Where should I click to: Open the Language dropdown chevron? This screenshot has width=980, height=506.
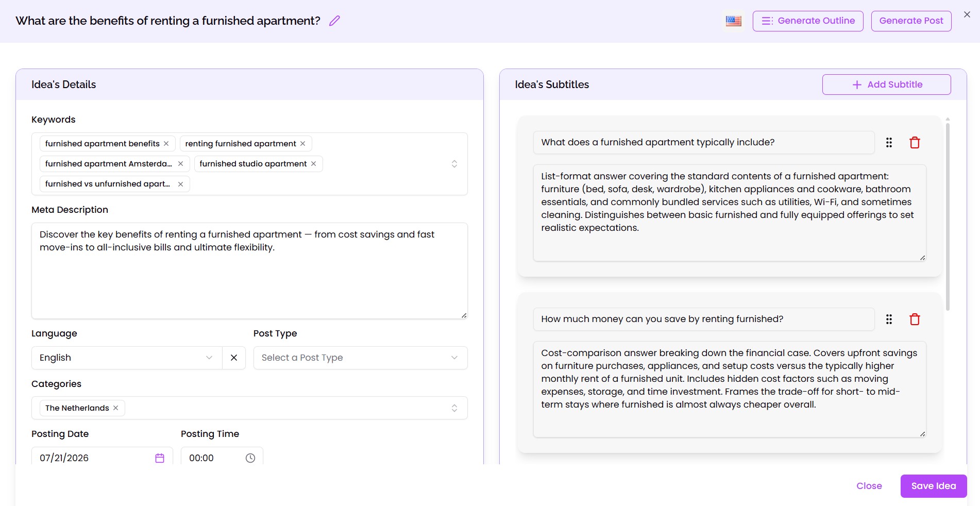209,358
